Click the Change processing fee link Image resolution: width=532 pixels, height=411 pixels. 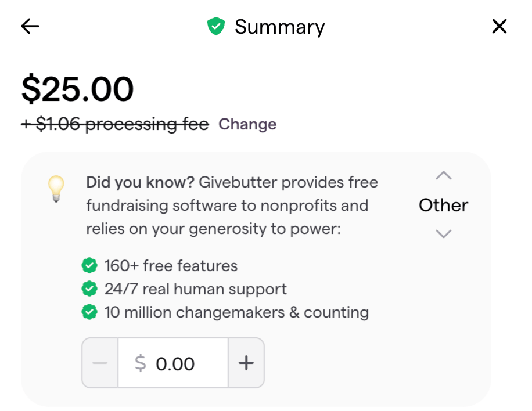click(x=247, y=124)
